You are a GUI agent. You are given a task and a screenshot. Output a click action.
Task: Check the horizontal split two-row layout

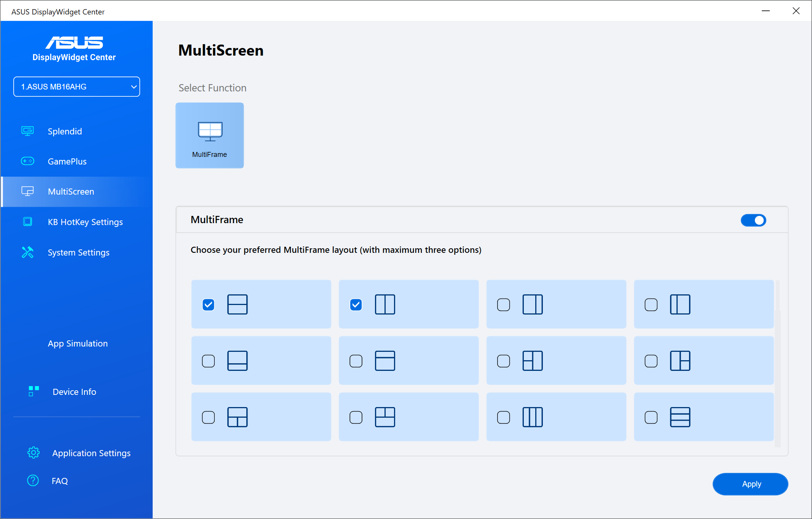(209, 305)
